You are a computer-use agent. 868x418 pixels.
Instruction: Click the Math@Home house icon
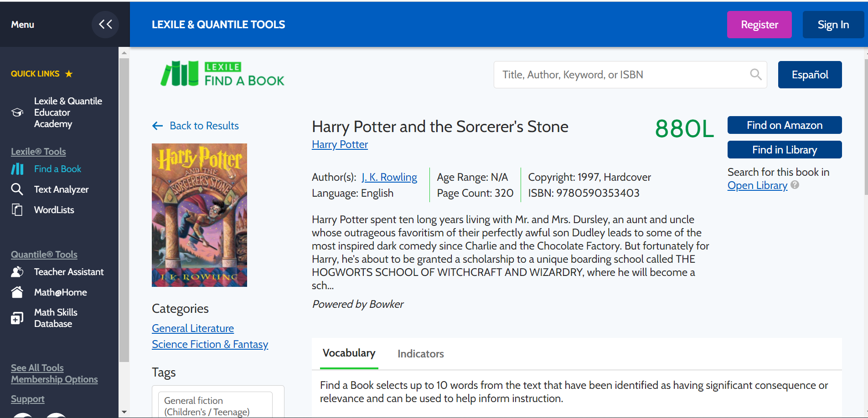point(17,292)
